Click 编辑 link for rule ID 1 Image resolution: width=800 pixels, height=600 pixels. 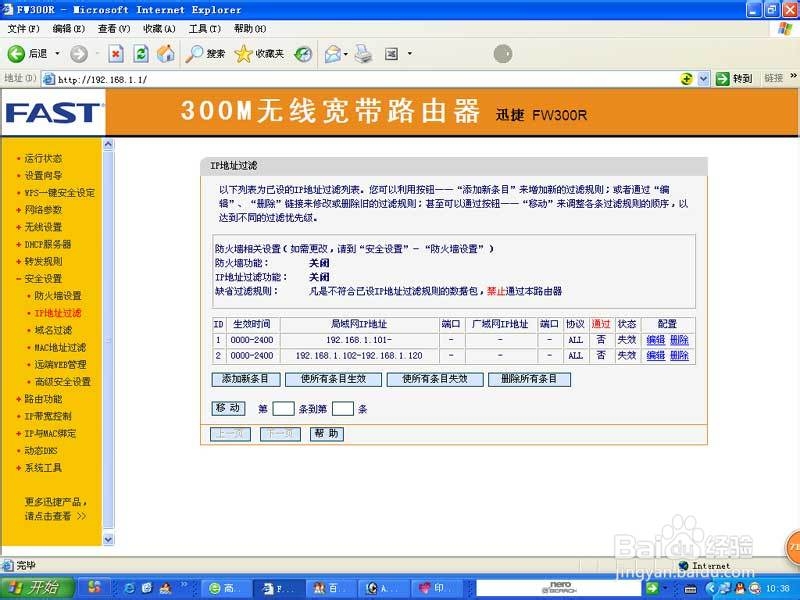coord(656,340)
